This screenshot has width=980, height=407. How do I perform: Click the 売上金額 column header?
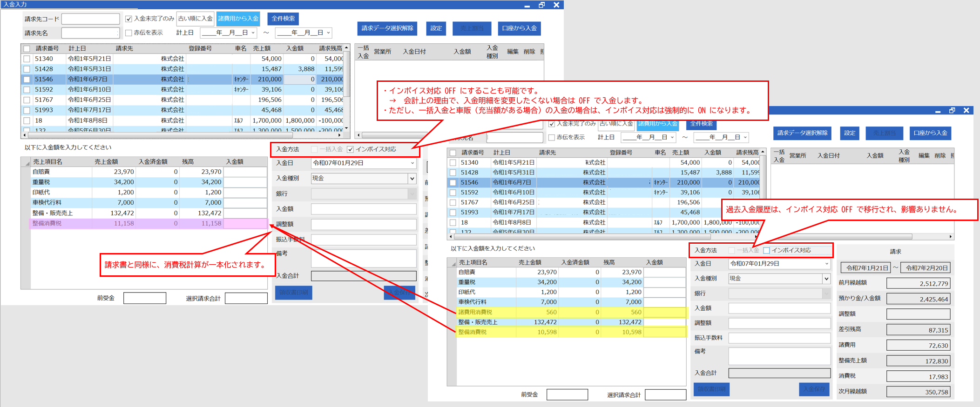tap(106, 162)
